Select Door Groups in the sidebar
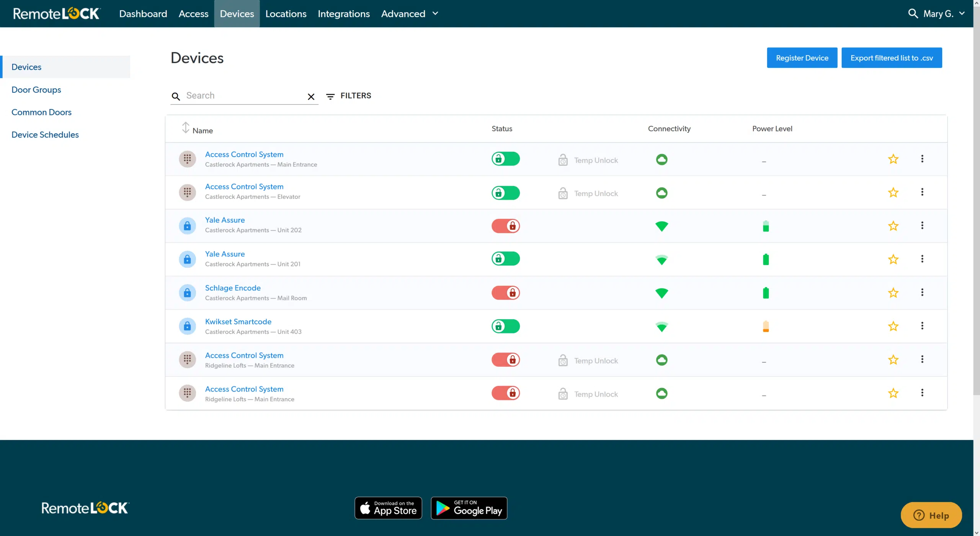This screenshot has width=980, height=536. point(36,90)
